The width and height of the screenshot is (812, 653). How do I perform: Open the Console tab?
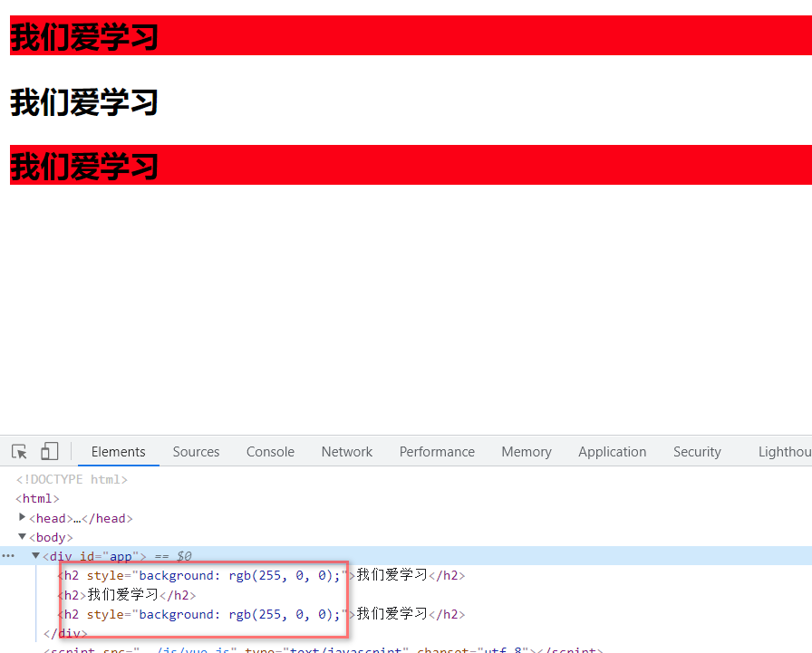270,452
